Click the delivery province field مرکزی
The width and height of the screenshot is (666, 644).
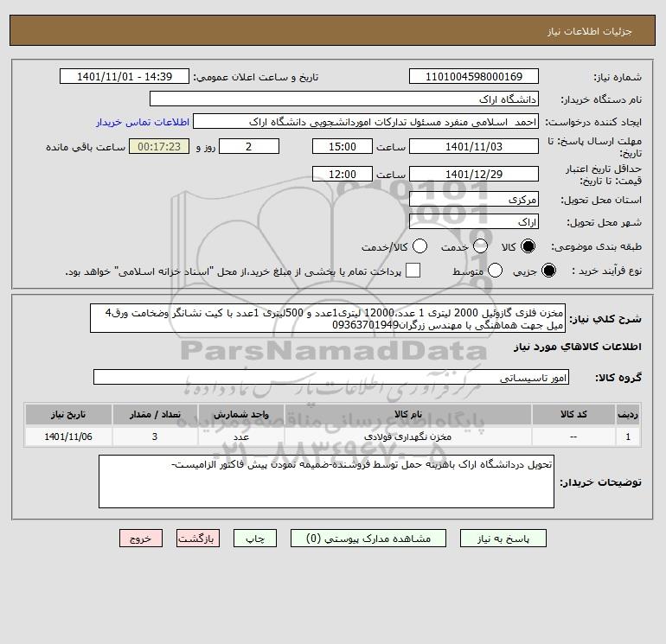(474, 199)
